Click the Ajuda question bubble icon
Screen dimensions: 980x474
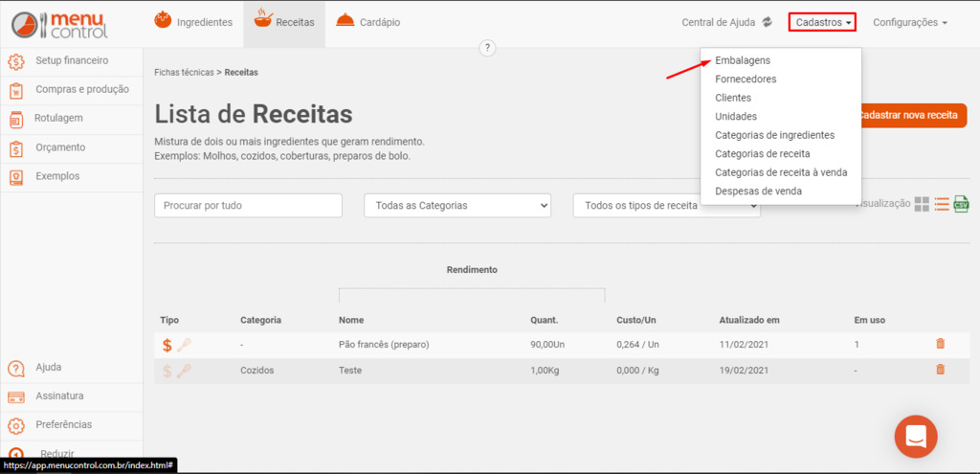16,369
